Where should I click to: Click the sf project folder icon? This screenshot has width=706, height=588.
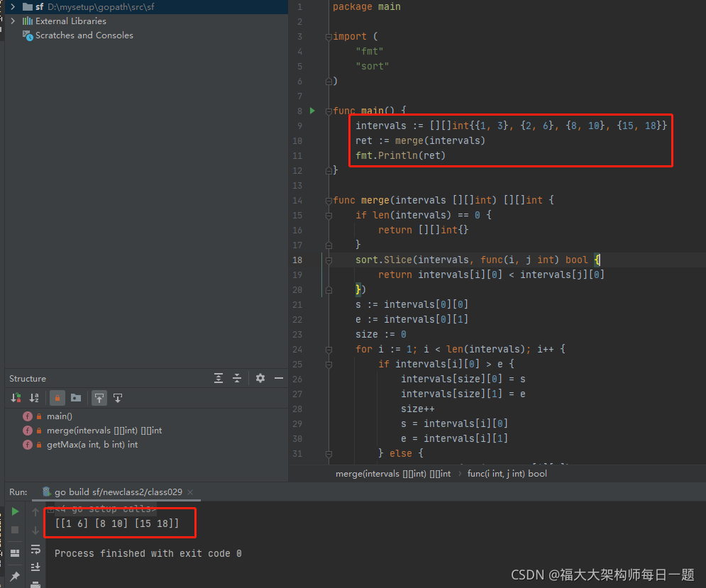pos(28,7)
